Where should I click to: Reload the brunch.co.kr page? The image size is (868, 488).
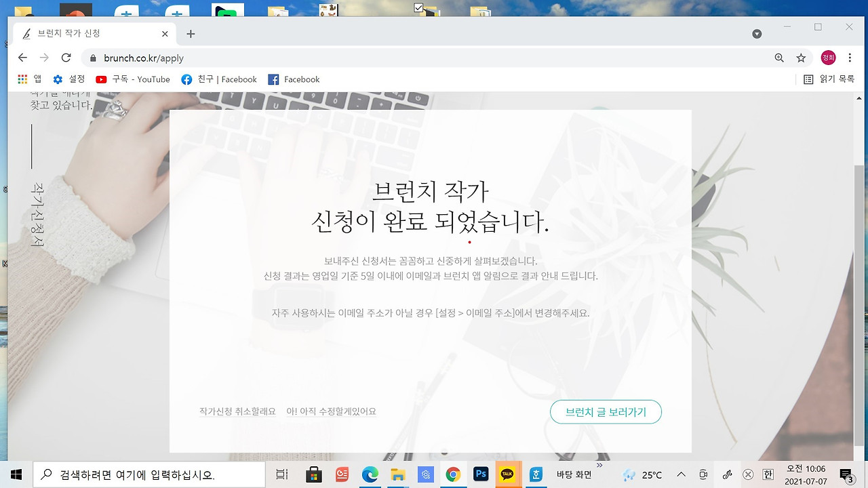click(65, 58)
